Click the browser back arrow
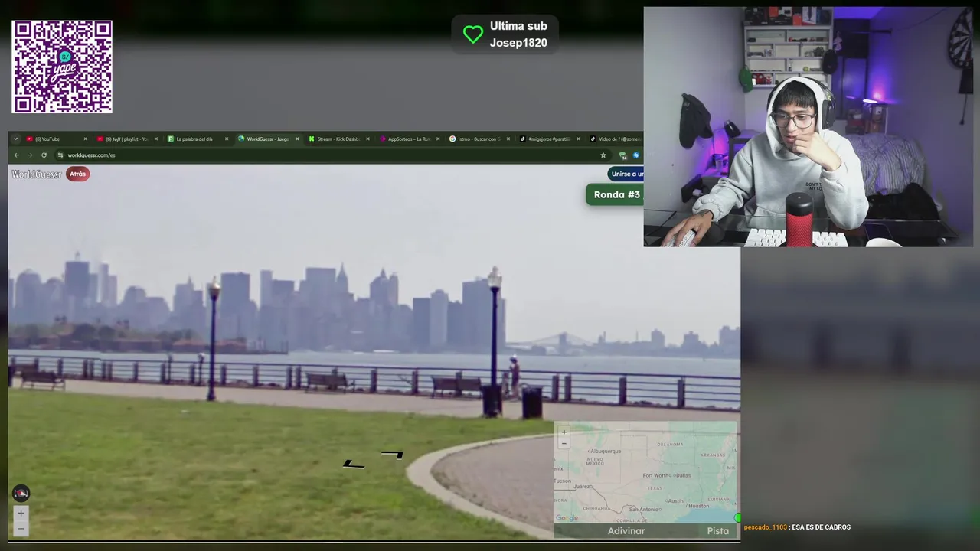Screen dimensions: 980x551 pos(17,155)
